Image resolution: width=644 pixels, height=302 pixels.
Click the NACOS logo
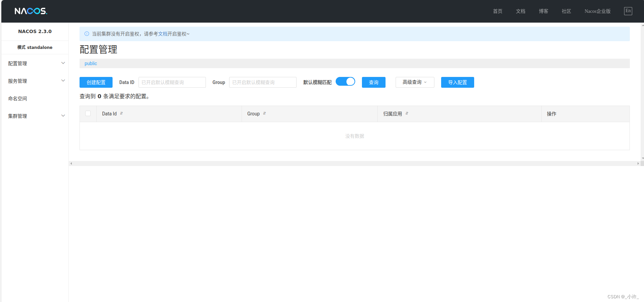(x=31, y=11)
